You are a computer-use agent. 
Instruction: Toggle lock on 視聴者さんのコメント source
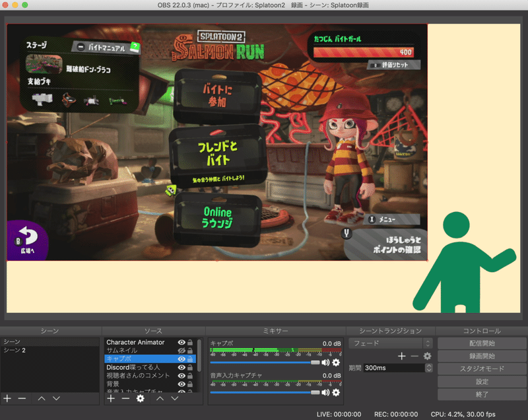(190, 376)
